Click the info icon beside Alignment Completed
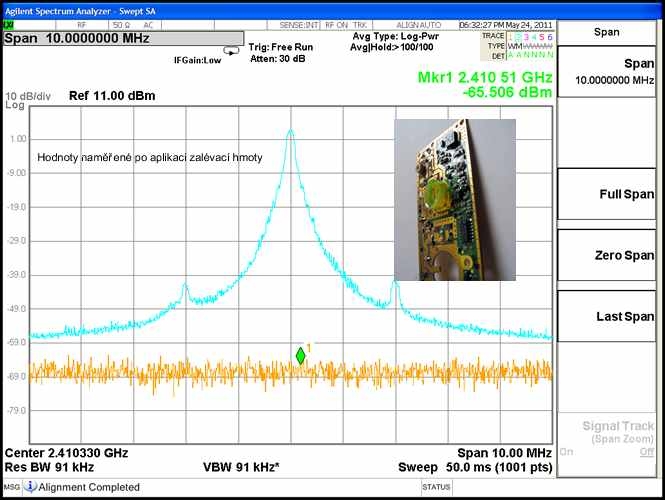 (x=30, y=486)
